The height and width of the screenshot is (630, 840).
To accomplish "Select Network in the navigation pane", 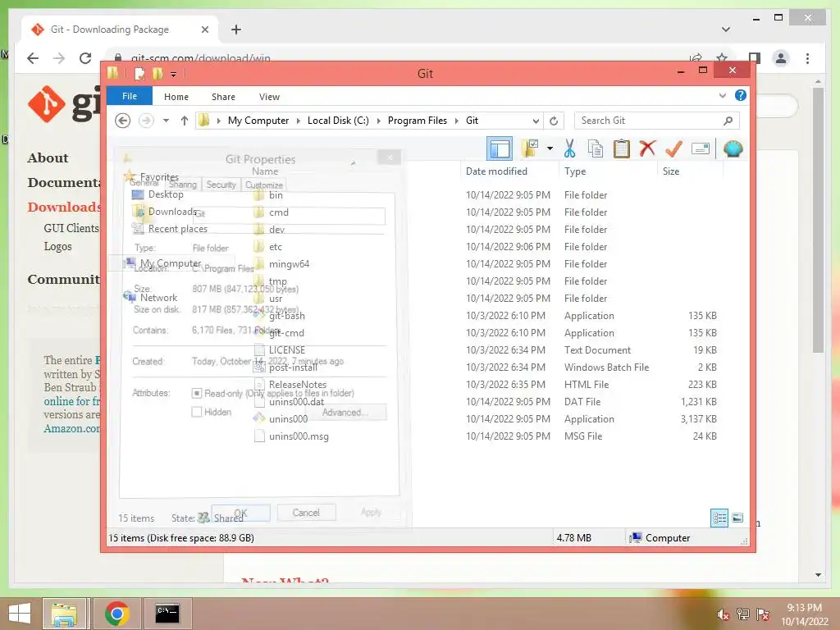I will click(x=158, y=298).
